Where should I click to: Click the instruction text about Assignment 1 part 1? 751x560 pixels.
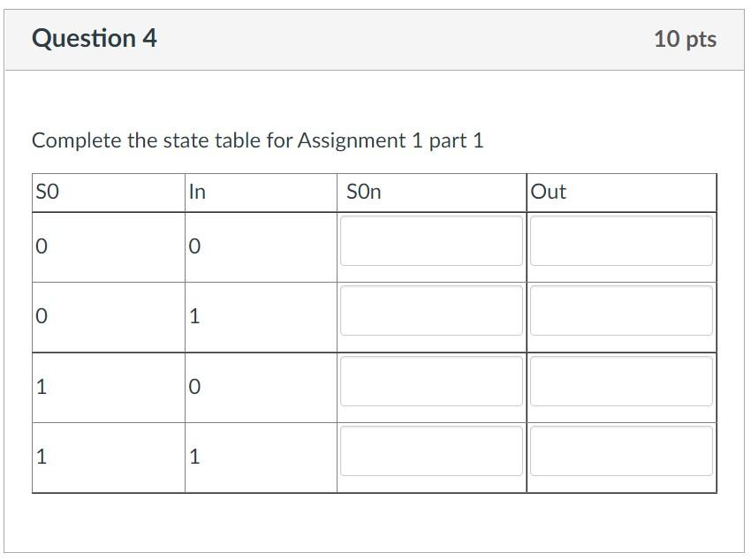coord(256,140)
